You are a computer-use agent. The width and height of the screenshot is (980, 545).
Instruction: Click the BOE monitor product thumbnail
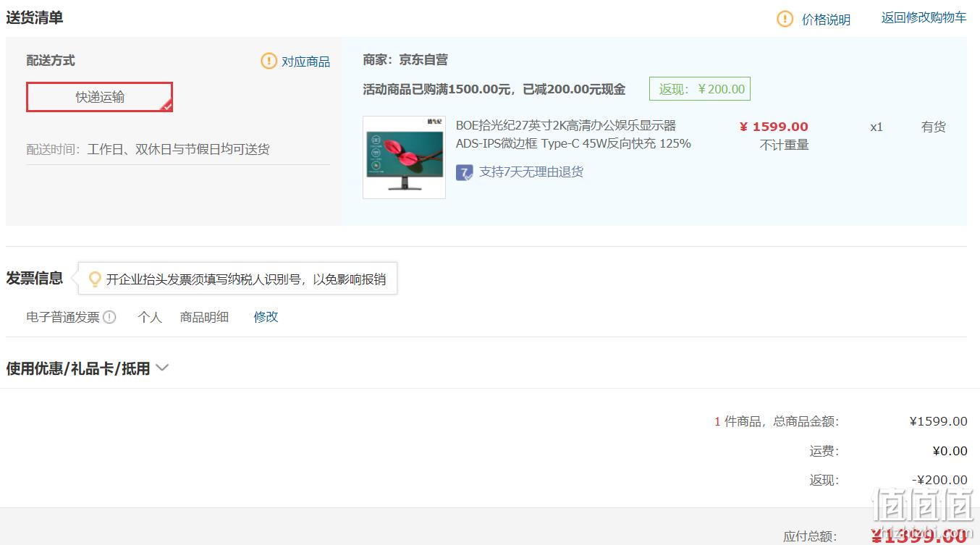404,157
